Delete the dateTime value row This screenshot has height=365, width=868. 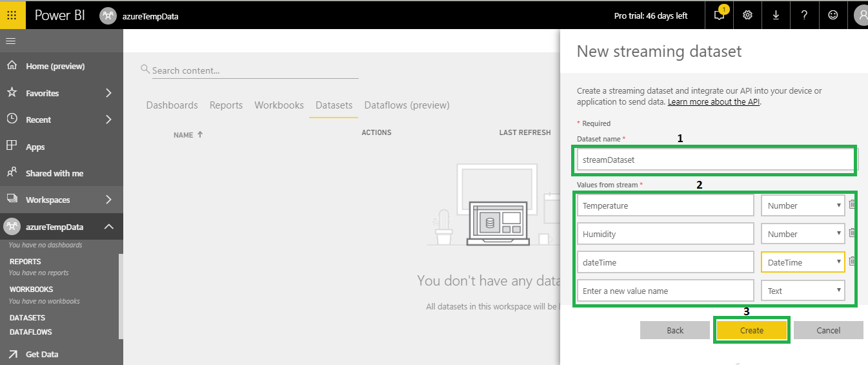(852, 261)
